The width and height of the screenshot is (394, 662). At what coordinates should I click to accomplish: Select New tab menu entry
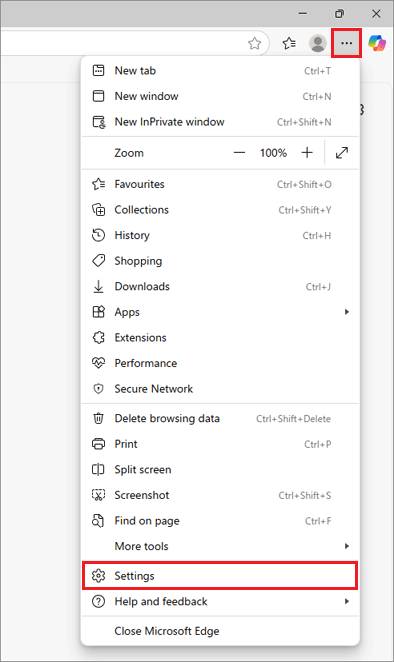[x=220, y=71]
